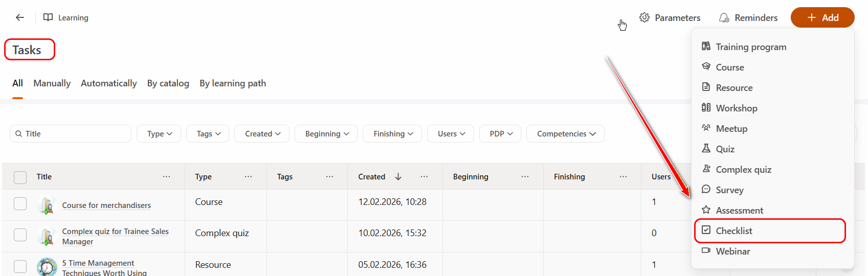Click the back arrow icon
This screenshot has width=868, height=276.
click(20, 17)
